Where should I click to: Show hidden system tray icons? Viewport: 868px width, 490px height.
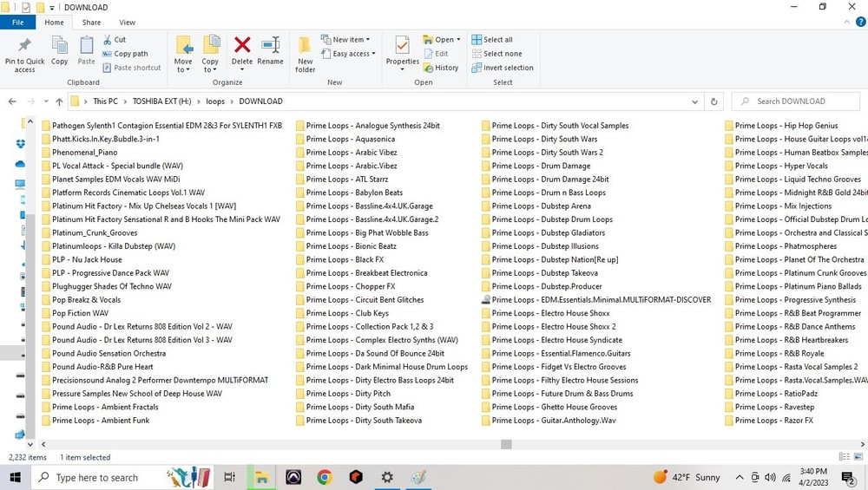740,477
